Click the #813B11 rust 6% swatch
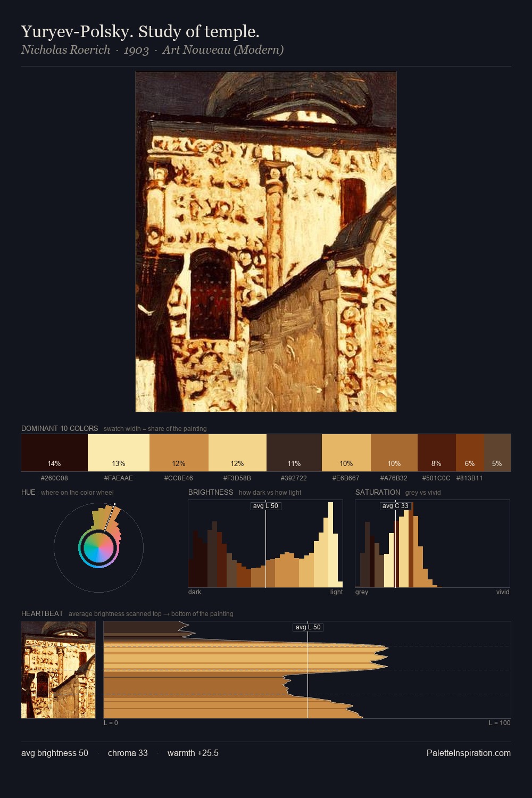The height and width of the screenshot is (798, 532). (x=470, y=453)
